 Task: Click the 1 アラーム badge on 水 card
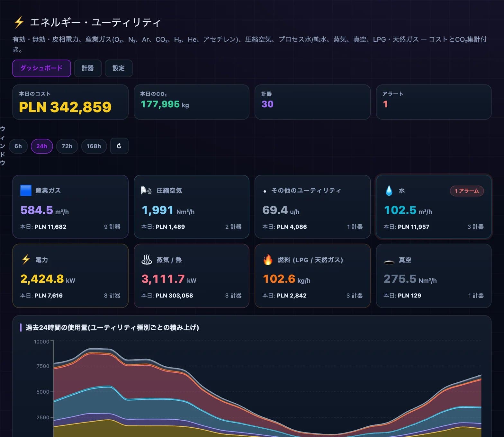[467, 191]
